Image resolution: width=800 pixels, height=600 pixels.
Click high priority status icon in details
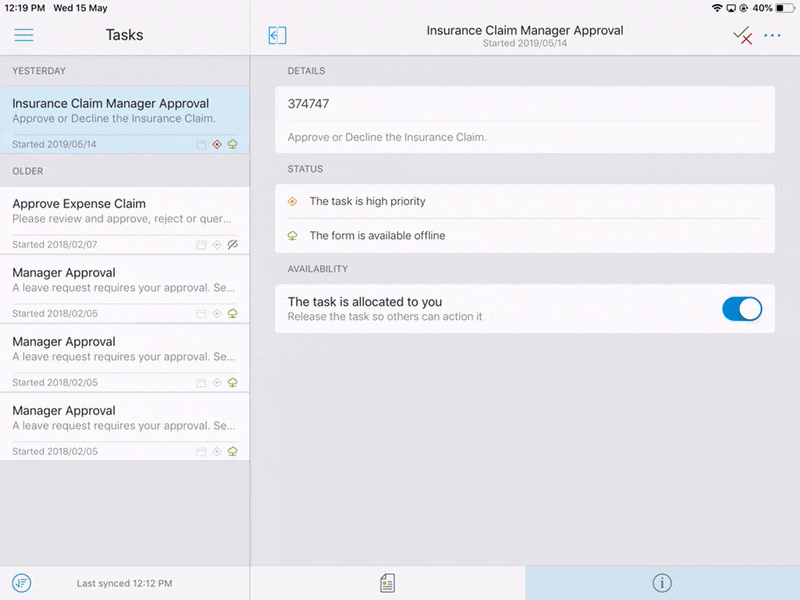click(x=292, y=202)
